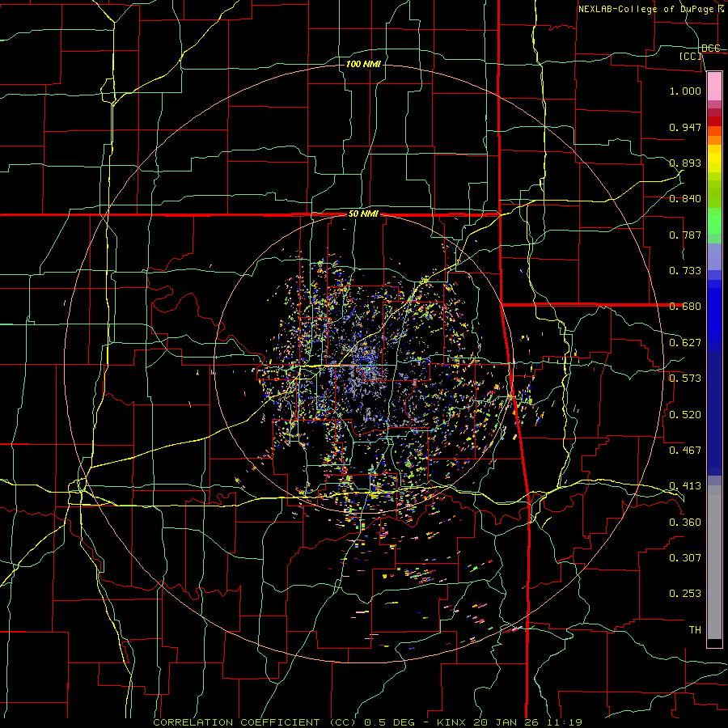
Task: Click the TH threshold label on the scale
Action: pos(695,629)
